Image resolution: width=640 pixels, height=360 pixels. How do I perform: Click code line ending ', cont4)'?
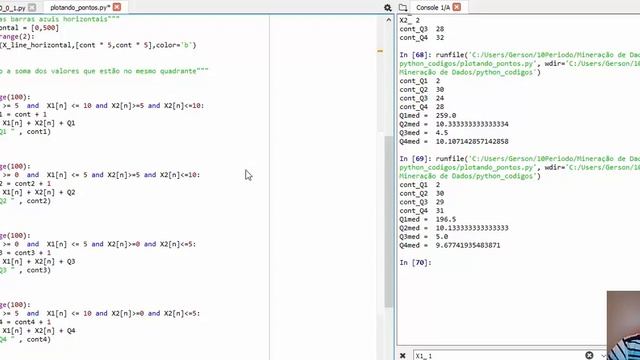coord(25,339)
